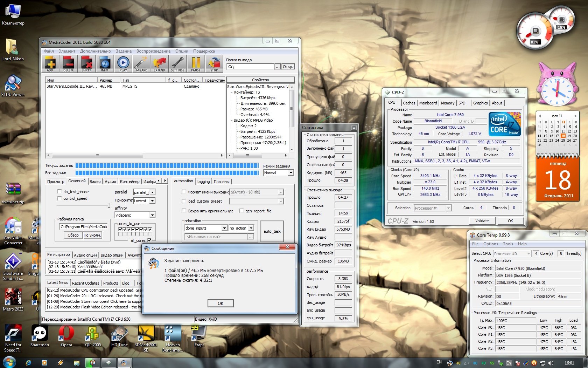Open the Компьютер desktop icon

pos(13,15)
